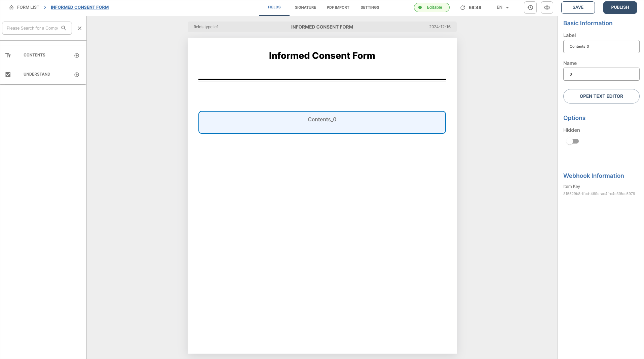The image size is (644, 359).
Task: Switch to the Signature tab
Action: click(x=305, y=7)
